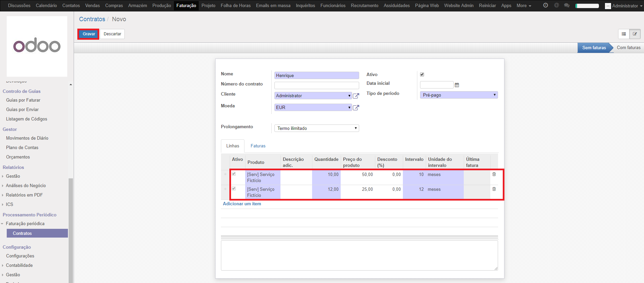This screenshot has width=644, height=283.
Task: Switch to the Faturas tab
Action: [258, 146]
